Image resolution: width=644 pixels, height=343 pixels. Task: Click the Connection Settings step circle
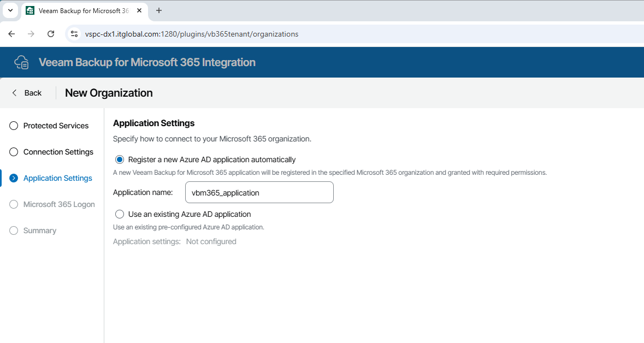click(14, 152)
